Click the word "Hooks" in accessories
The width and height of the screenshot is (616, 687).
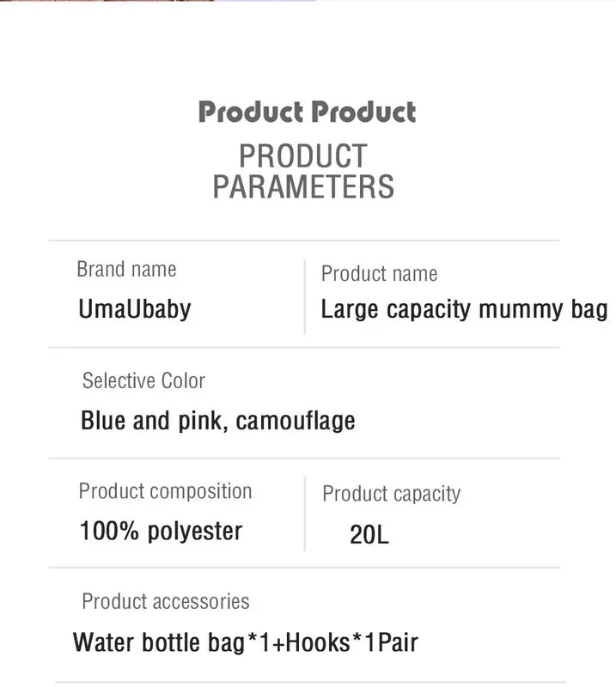[x=318, y=642]
